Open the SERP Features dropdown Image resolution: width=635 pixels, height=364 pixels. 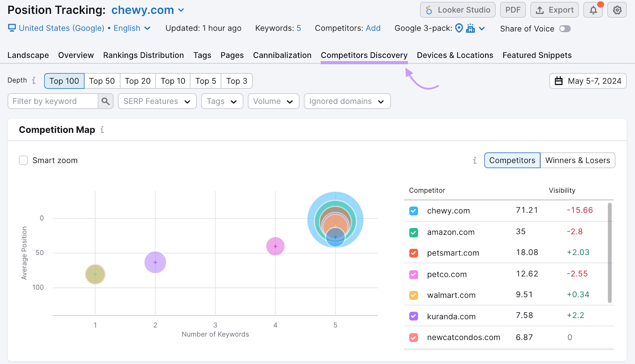pos(157,101)
